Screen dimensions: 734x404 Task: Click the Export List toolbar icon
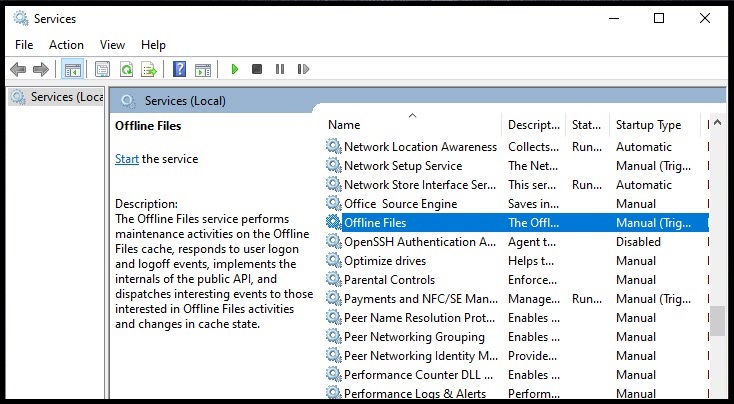149,70
